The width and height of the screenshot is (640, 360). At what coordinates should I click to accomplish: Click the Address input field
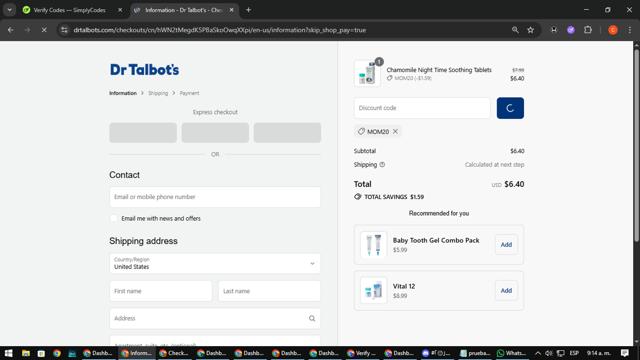point(215,318)
